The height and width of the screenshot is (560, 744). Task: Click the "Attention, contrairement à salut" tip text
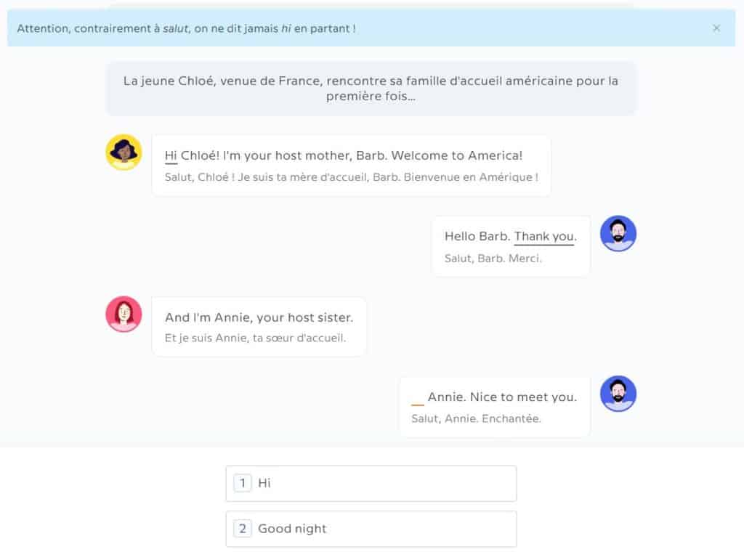186,28
